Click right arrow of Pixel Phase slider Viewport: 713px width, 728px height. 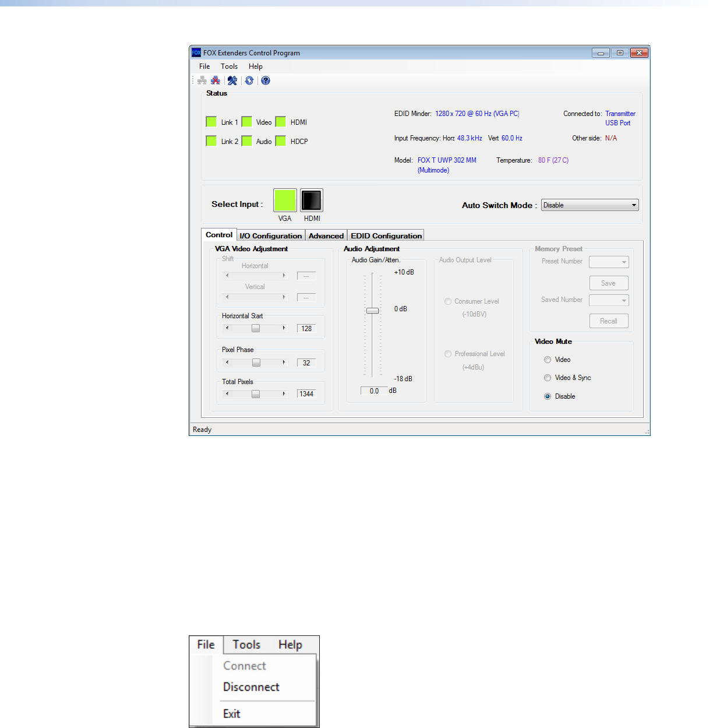point(284,363)
